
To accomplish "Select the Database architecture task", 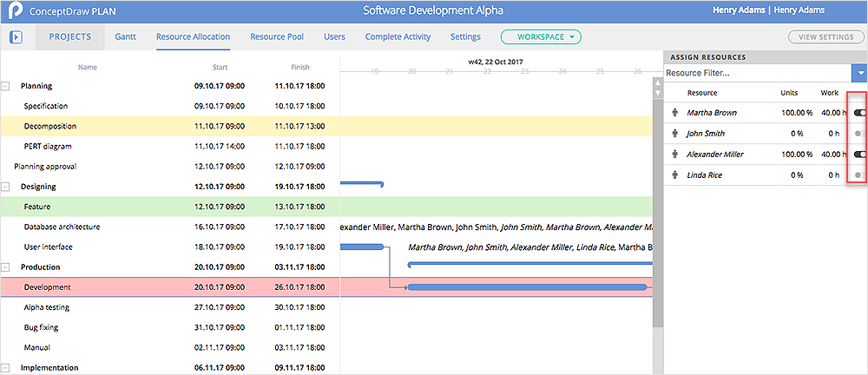I will coord(62,227).
